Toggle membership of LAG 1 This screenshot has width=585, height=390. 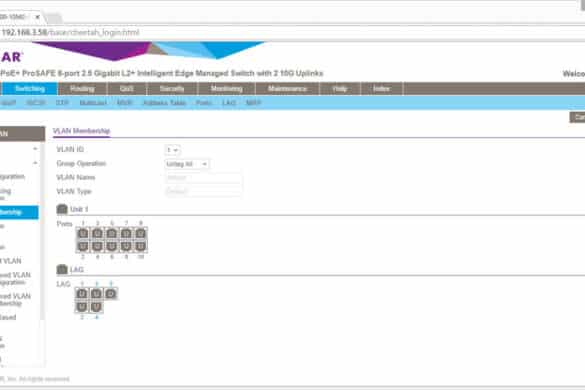click(82, 294)
